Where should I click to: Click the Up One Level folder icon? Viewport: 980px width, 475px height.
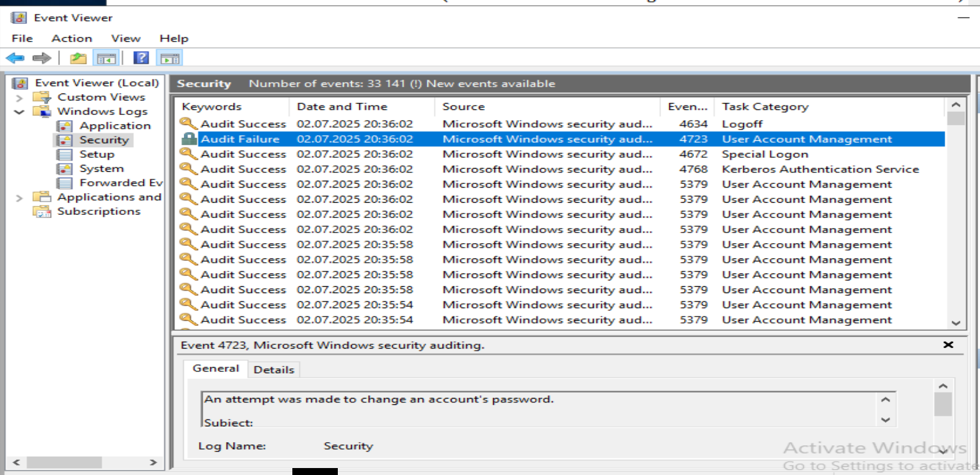78,58
